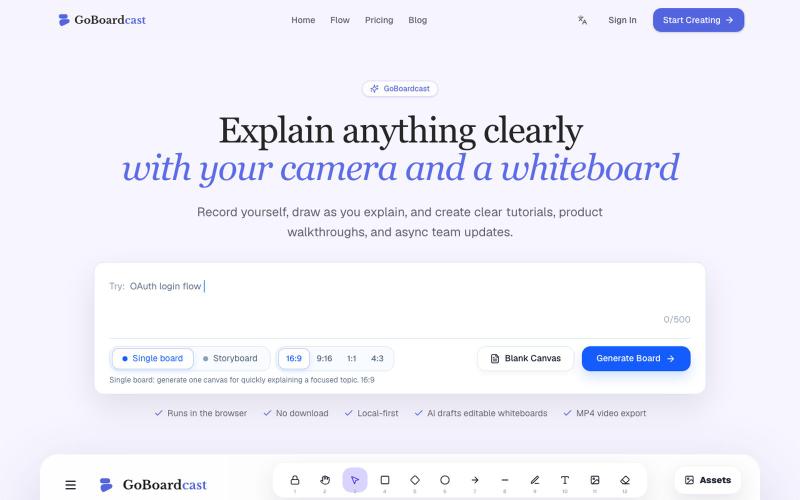
Task: Select the insert image tool
Action: coord(595,480)
